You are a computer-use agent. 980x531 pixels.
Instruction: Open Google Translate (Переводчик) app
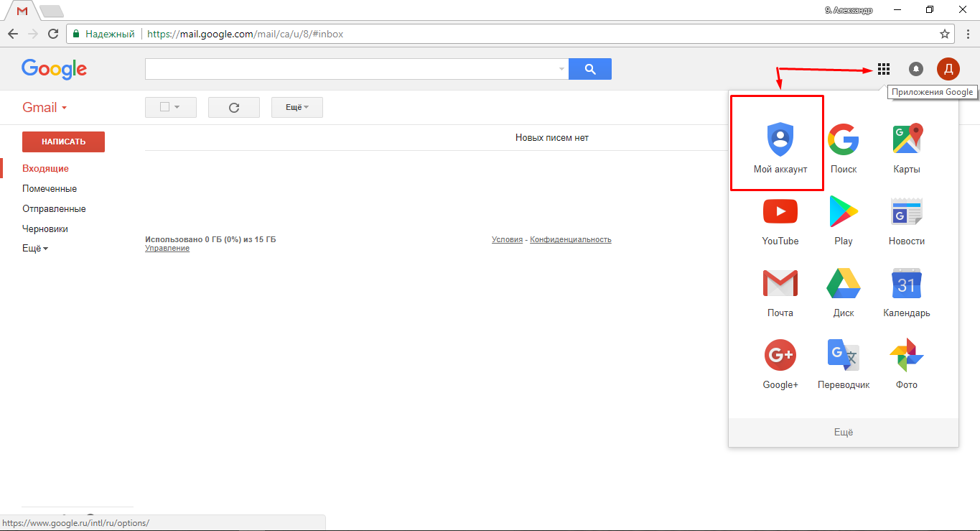tap(844, 363)
